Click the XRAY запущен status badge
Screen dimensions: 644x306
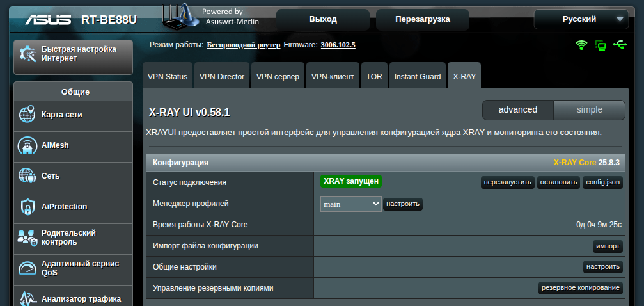[x=351, y=181]
